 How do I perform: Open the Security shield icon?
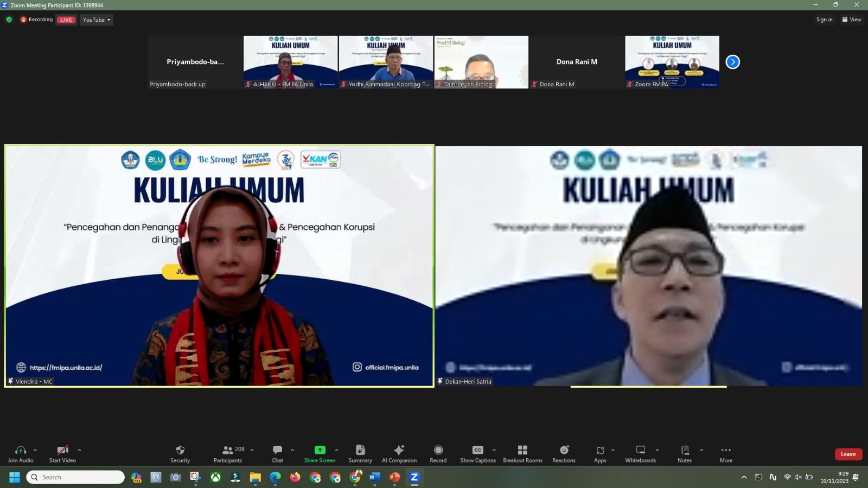[x=180, y=453]
